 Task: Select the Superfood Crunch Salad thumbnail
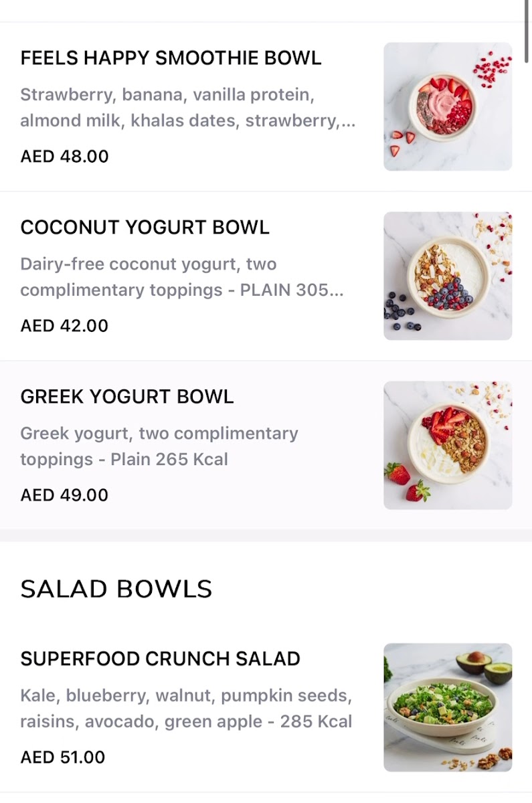(x=447, y=707)
